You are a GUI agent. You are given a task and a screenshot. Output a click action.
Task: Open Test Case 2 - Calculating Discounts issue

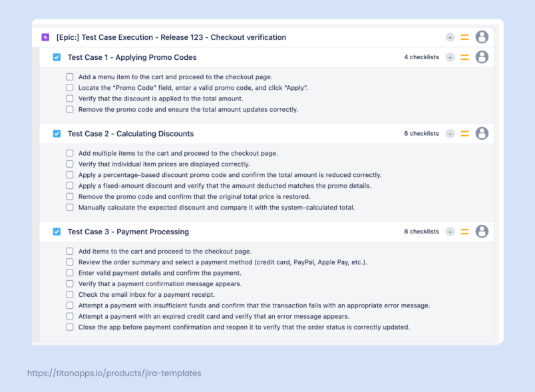130,134
